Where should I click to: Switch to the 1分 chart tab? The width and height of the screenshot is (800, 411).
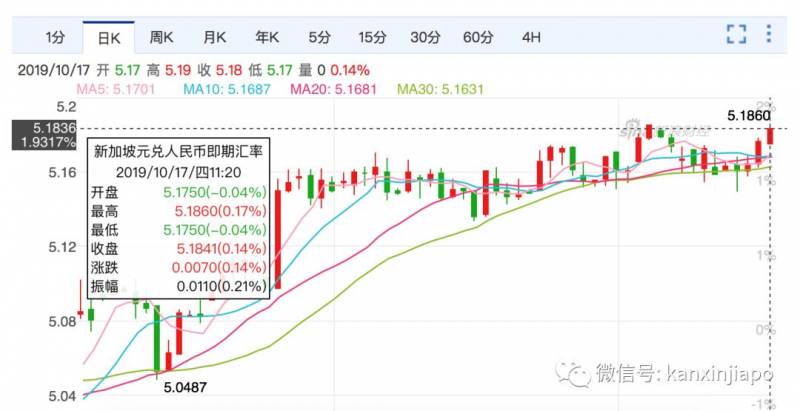[55, 37]
